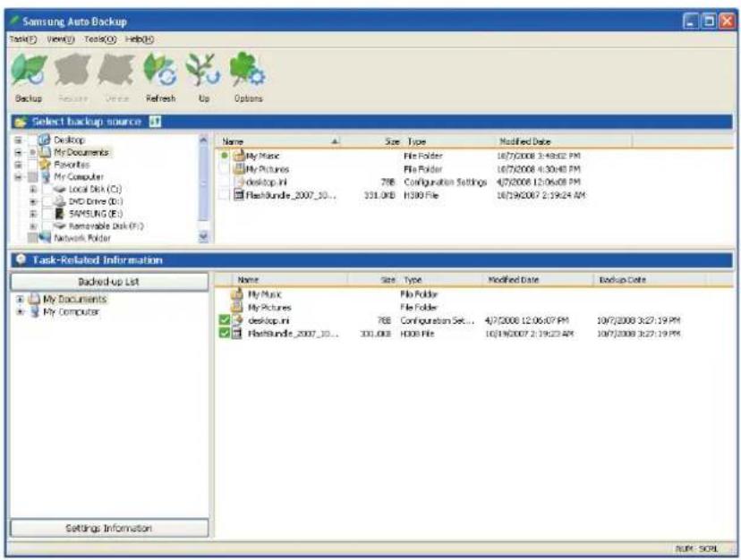The width and height of the screenshot is (741, 560).
Task: Open the Tools(O) menu
Action: [x=100, y=39]
